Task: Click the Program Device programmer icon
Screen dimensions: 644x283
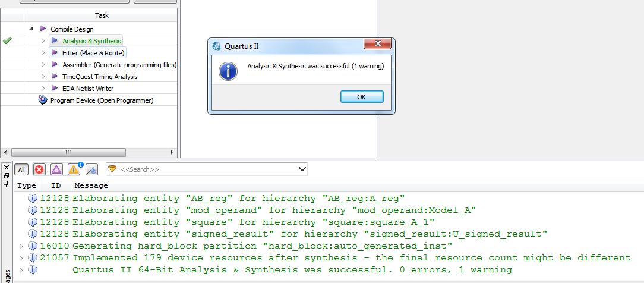Action: point(43,100)
